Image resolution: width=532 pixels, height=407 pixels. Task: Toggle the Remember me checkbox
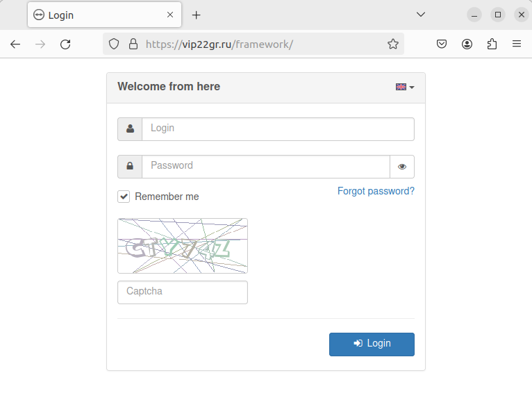124,197
